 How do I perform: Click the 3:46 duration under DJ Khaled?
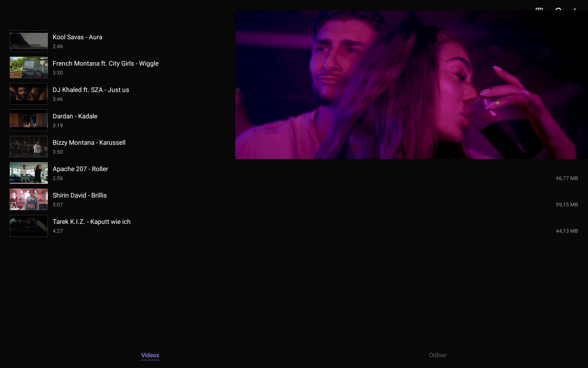click(58, 99)
